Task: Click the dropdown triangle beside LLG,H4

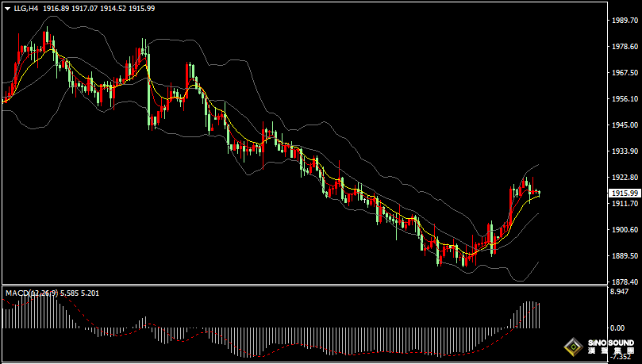Action: [x=7, y=8]
